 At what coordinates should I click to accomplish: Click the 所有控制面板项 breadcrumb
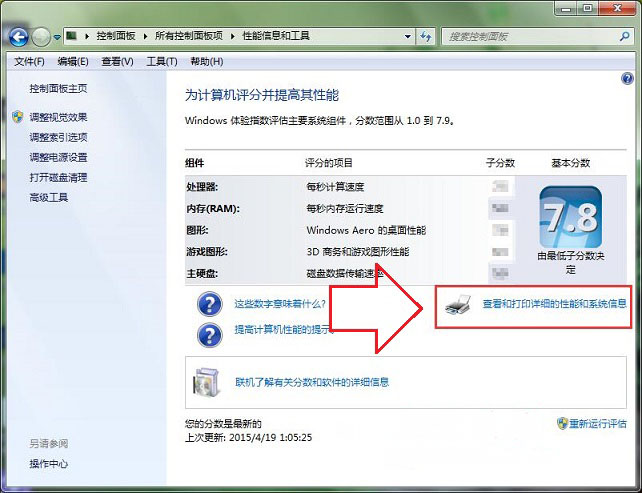click(189, 36)
